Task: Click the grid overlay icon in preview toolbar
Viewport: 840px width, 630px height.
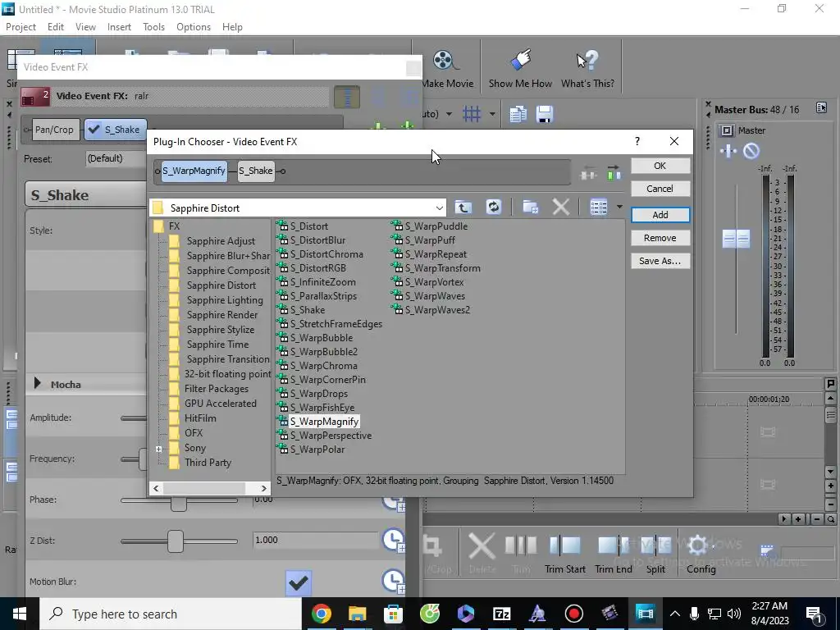Action: 472,114
